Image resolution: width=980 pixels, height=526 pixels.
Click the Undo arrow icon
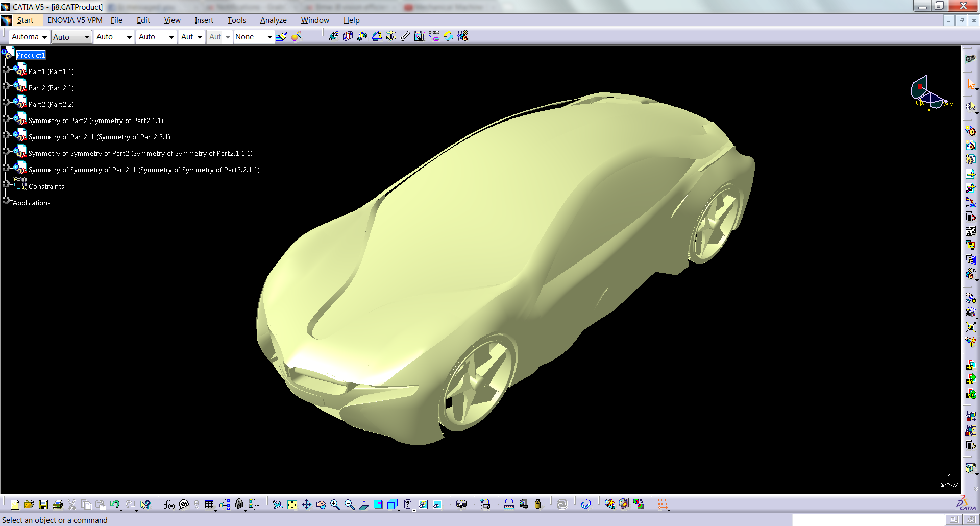click(115, 505)
